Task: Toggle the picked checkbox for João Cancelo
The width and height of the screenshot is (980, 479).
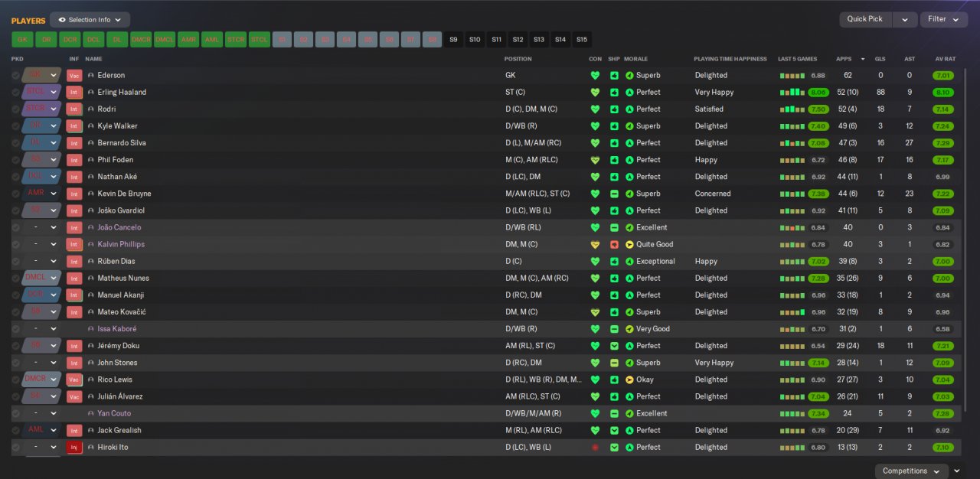Action: (x=15, y=228)
